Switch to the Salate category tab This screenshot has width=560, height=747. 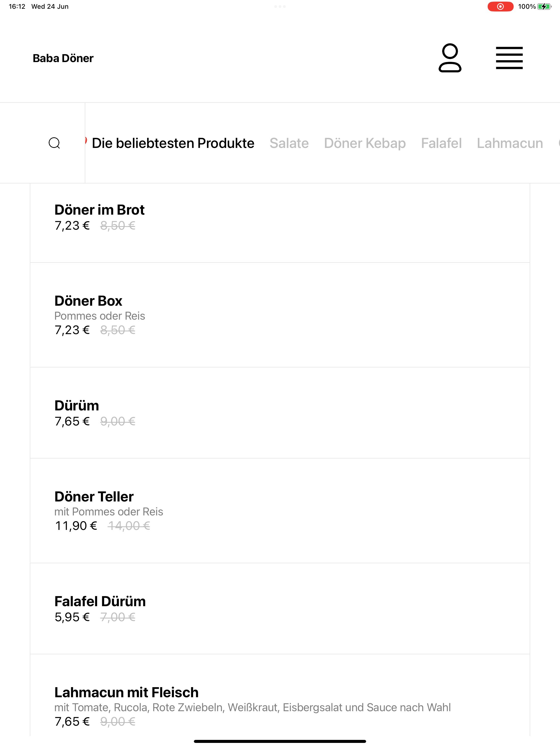click(x=289, y=143)
